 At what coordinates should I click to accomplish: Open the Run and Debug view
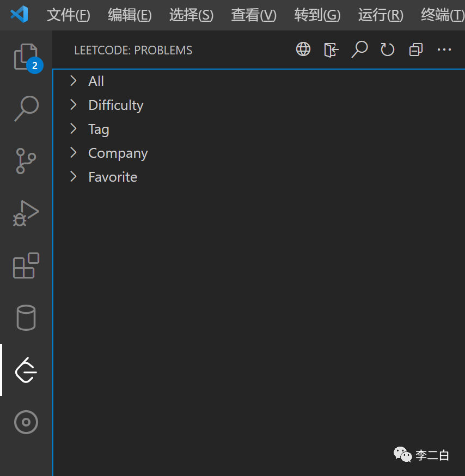click(x=26, y=213)
